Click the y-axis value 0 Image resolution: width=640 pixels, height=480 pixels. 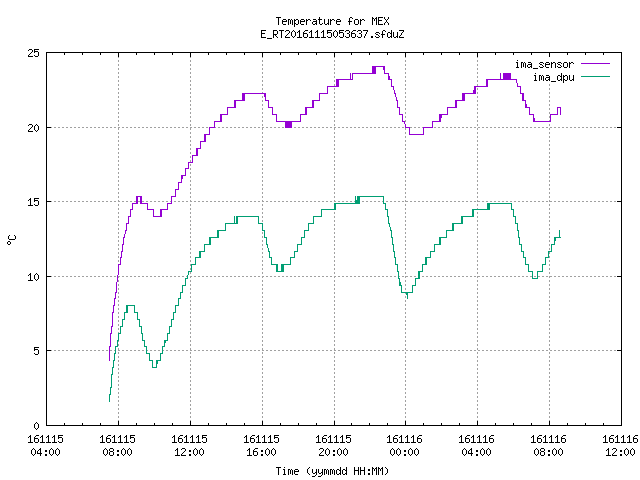pos(37,426)
